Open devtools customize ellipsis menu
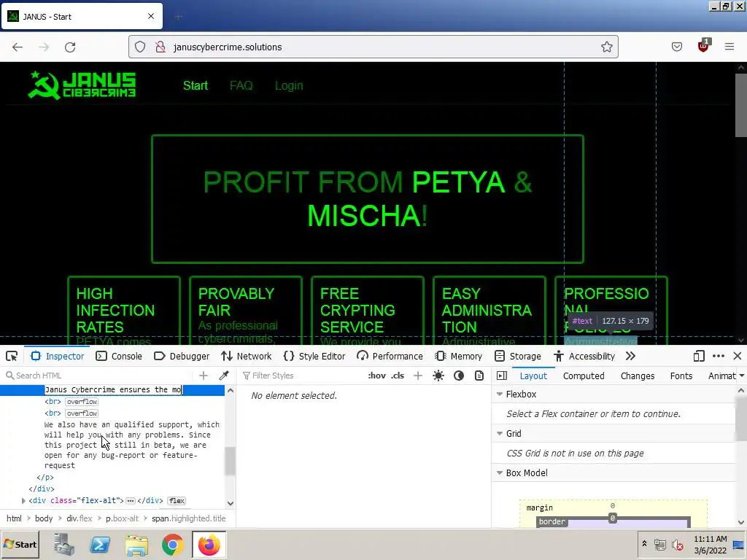Image resolution: width=747 pixels, height=560 pixels. click(x=719, y=356)
